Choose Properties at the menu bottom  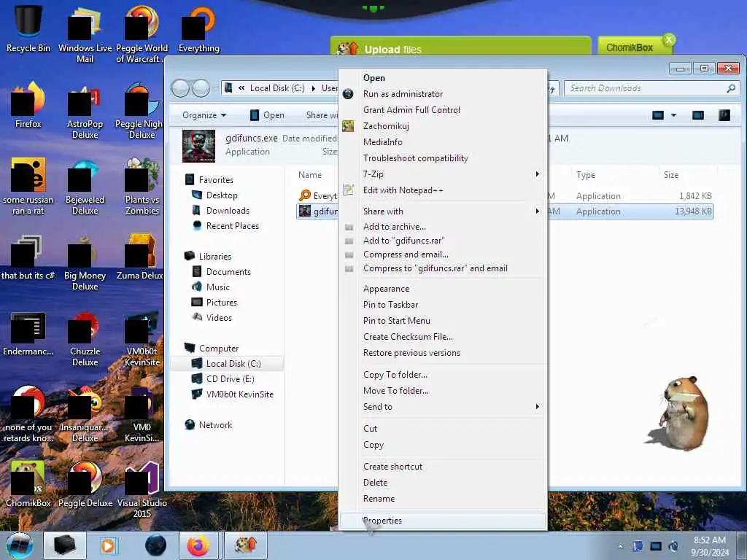pos(443,521)
